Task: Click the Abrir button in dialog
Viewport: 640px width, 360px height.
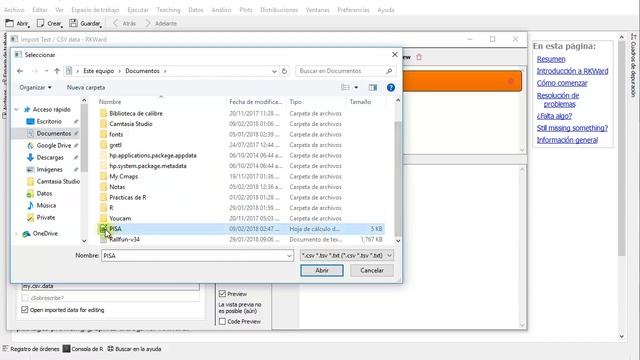Action: [x=322, y=271]
